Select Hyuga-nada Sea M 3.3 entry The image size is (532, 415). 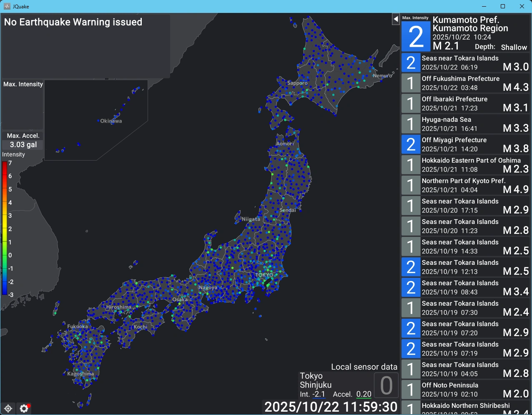point(465,124)
